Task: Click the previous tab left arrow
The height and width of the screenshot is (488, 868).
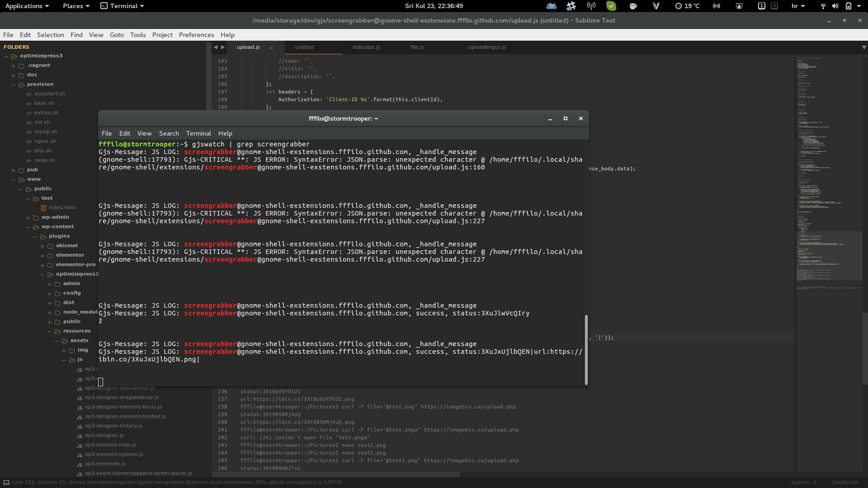Action: coord(216,47)
